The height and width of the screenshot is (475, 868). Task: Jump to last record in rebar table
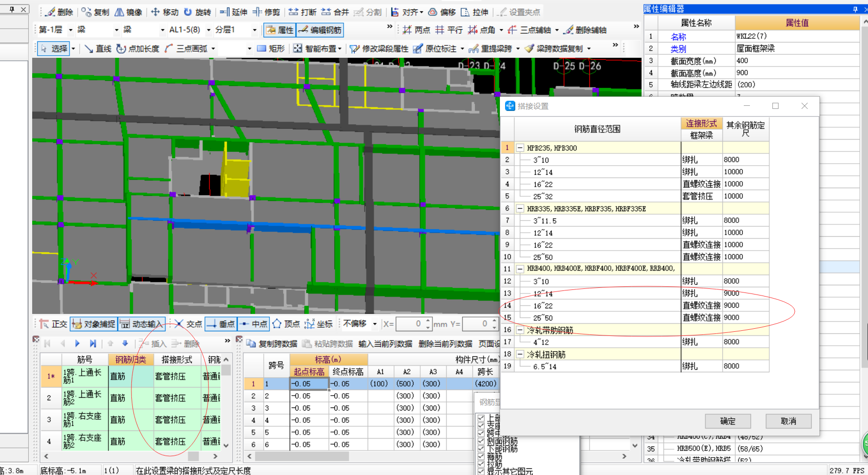coord(93,344)
